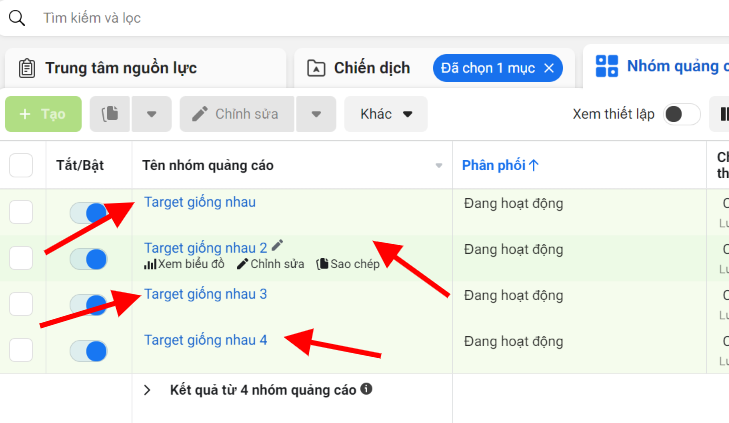
Task: Click Đang hoạt động status in Target giống nhau 4 row
Action: (x=513, y=342)
